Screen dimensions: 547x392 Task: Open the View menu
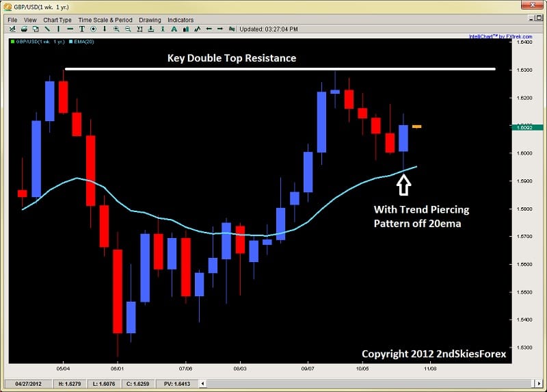30,20
